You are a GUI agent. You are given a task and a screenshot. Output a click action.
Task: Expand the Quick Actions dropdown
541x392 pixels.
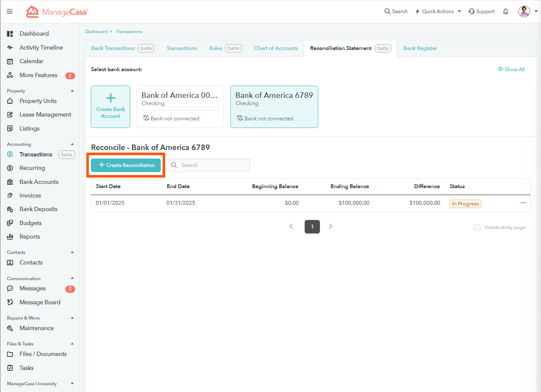click(438, 11)
